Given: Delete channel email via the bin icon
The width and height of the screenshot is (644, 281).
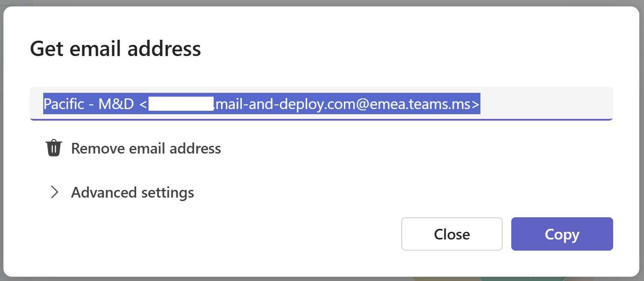Looking at the screenshot, I should point(54,148).
